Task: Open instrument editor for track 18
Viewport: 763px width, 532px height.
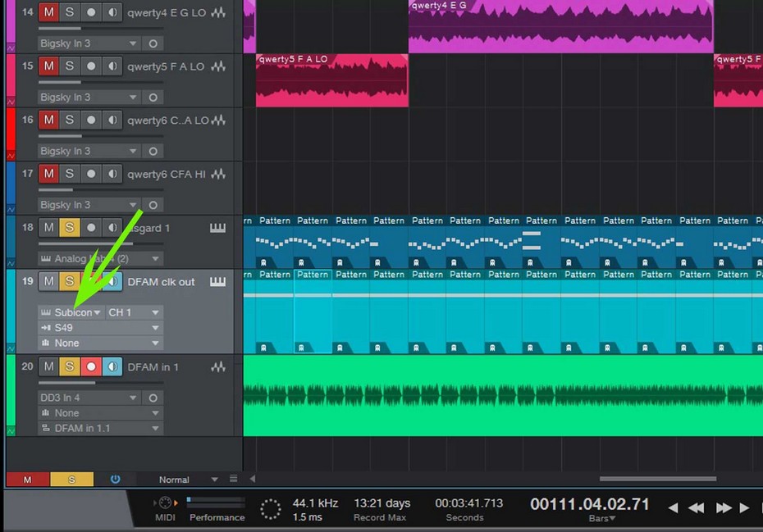Action: pyautogui.click(x=217, y=228)
